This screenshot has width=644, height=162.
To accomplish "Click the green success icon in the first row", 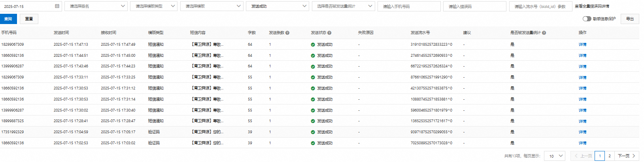I will pyautogui.click(x=313, y=45).
